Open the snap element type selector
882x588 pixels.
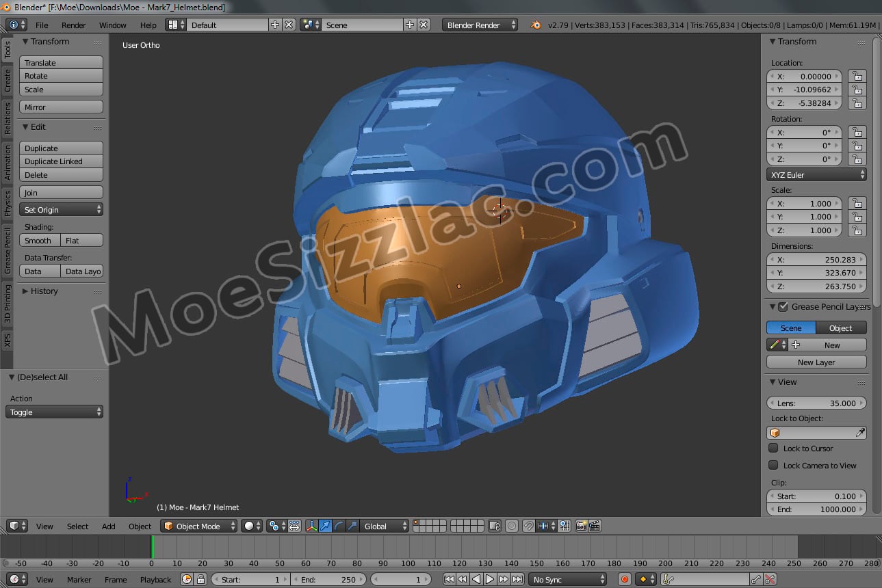pyautogui.click(x=547, y=526)
